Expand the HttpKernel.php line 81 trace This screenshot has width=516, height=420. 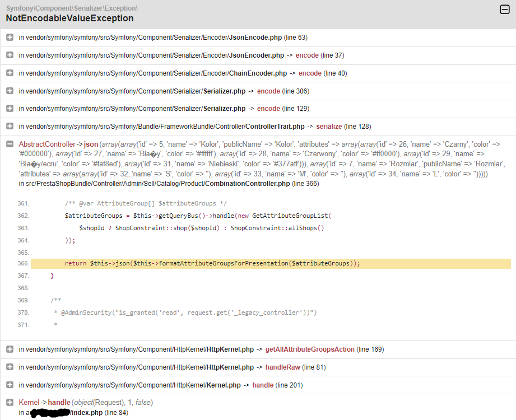click(10, 367)
